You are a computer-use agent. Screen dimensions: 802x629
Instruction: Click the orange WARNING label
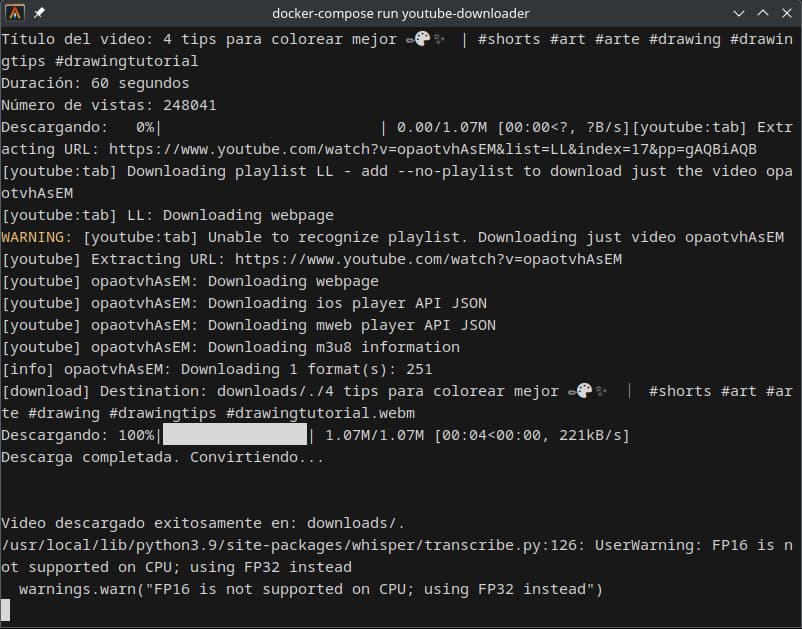click(x=30, y=236)
